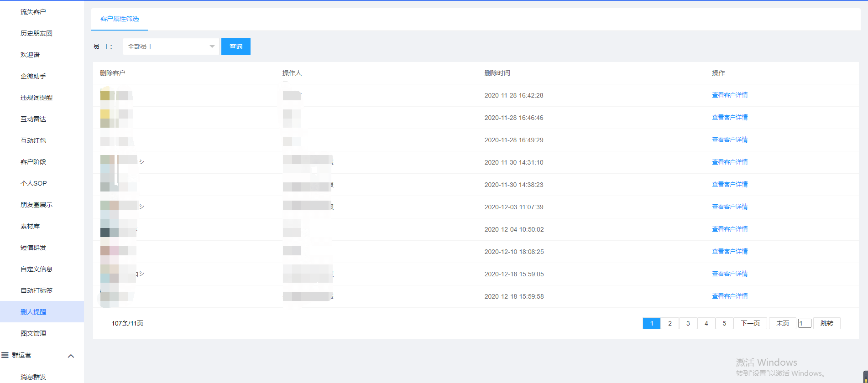Go to page 2 in pagination
The height and width of the screenshot is (383, 868).
coord(669,323)
